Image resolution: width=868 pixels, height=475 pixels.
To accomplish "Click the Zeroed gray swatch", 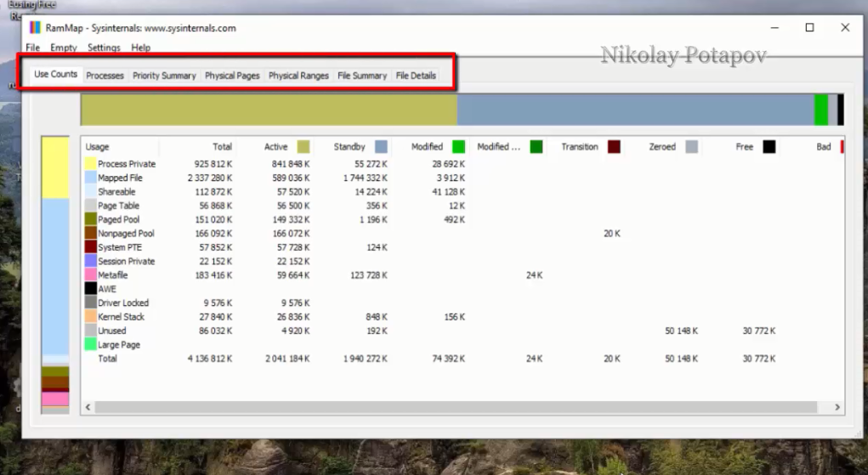I will point(691,147).
